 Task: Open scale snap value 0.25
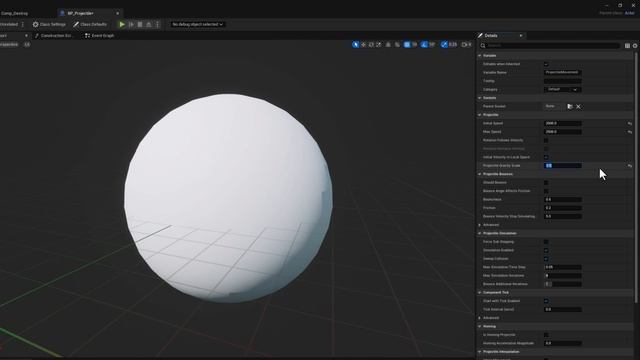point(453,44)
